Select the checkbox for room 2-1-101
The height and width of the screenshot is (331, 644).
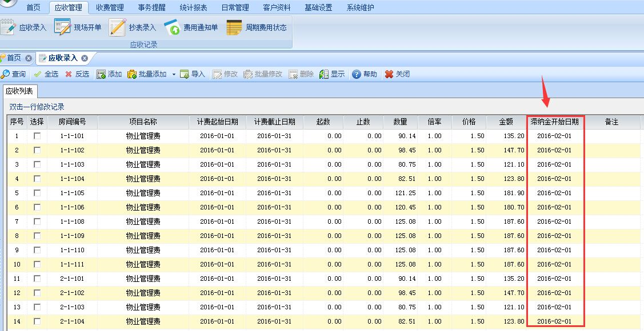coord(37,278)
